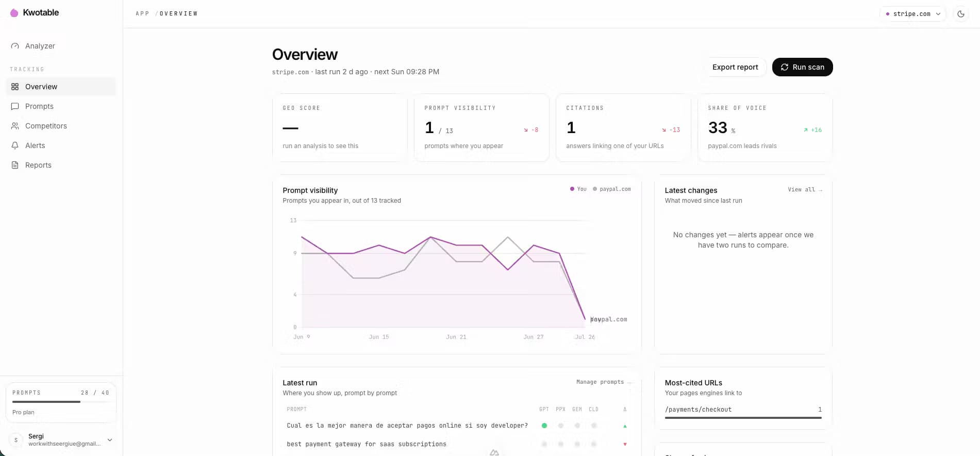Screen dimensions: 980x456
Task: Click the GEM dot in the Spanish prompt row
Action: click(x=577, y=426)
